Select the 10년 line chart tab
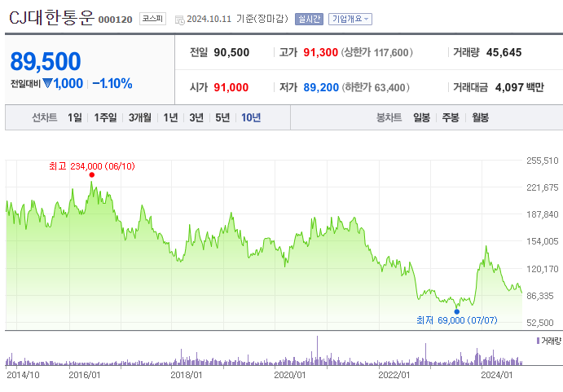This screenshot has height=392, width=563. click(x=251, y=117)
